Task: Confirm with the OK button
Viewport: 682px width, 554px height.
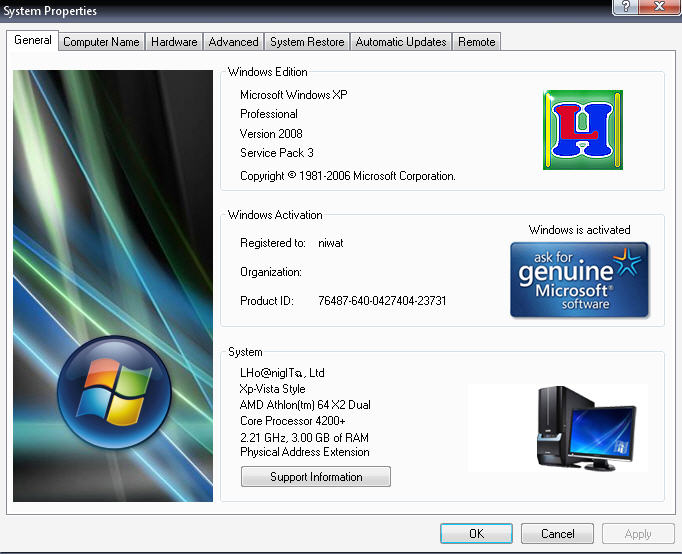Action: [476, 534]
